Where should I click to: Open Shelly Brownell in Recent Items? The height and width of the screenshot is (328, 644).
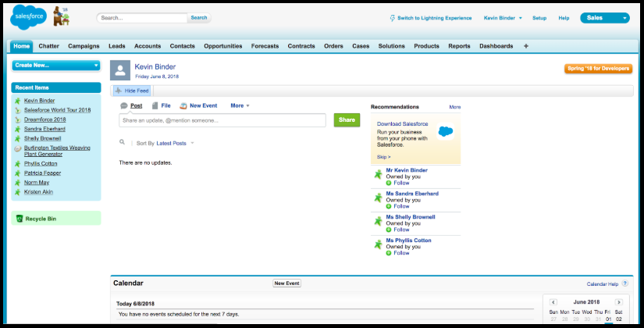42,138
